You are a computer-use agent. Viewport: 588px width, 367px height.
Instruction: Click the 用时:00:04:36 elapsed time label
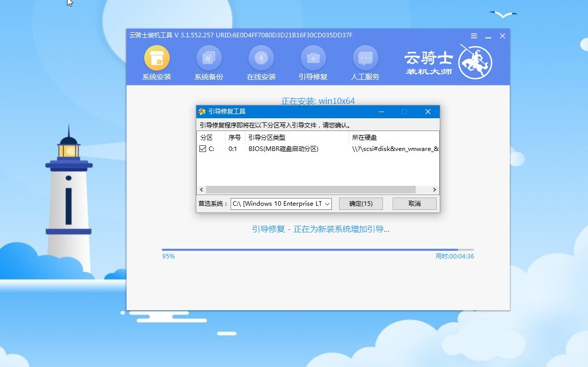click(455, 256)
